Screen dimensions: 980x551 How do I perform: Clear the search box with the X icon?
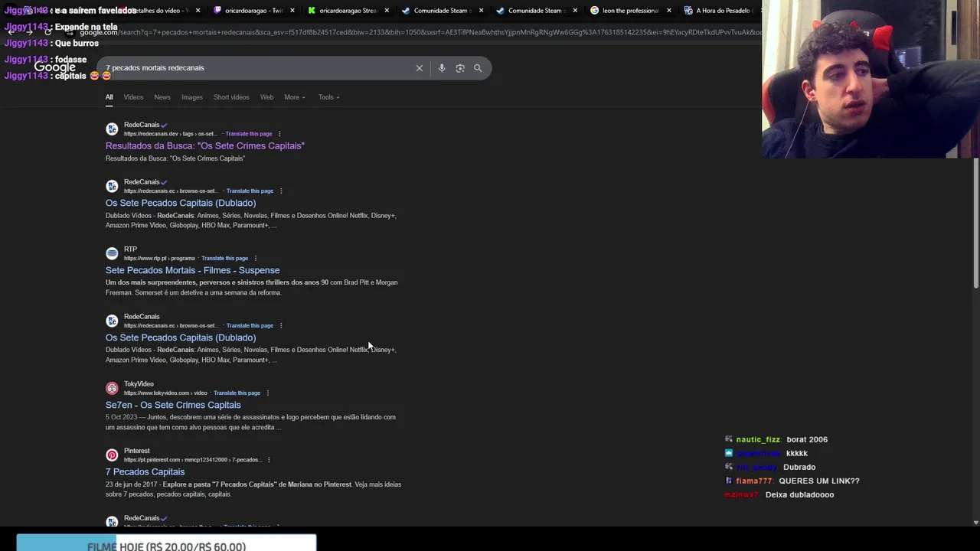[x=420, y=68]
